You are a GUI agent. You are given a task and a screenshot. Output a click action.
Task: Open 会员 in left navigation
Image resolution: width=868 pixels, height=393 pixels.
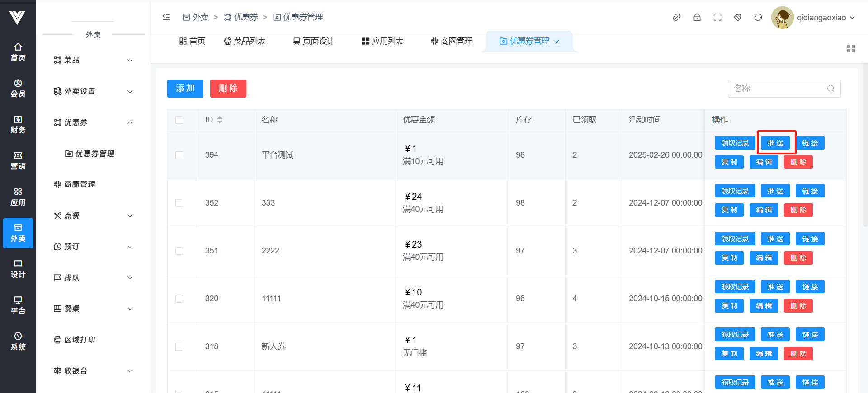tap(18, 88)
